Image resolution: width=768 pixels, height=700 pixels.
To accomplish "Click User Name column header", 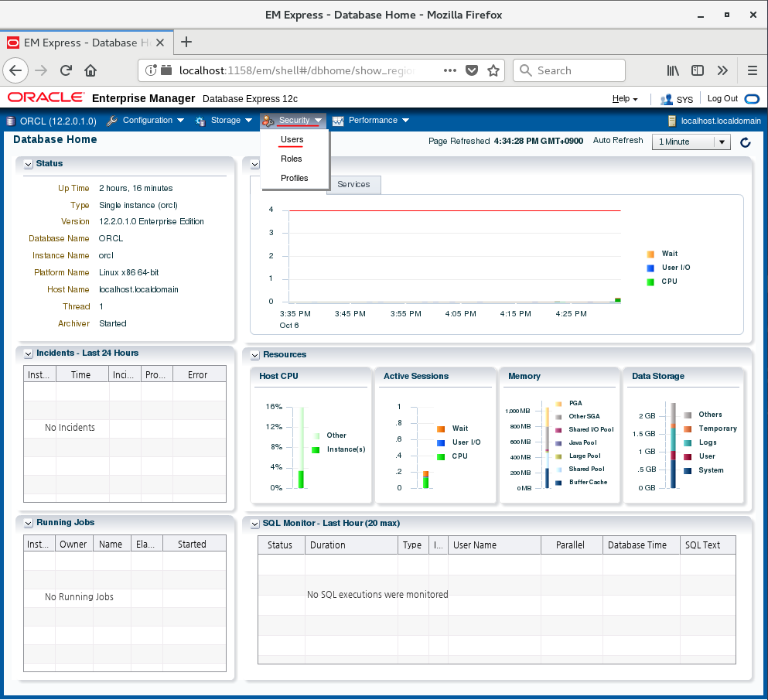I will (x=495, y=545).
